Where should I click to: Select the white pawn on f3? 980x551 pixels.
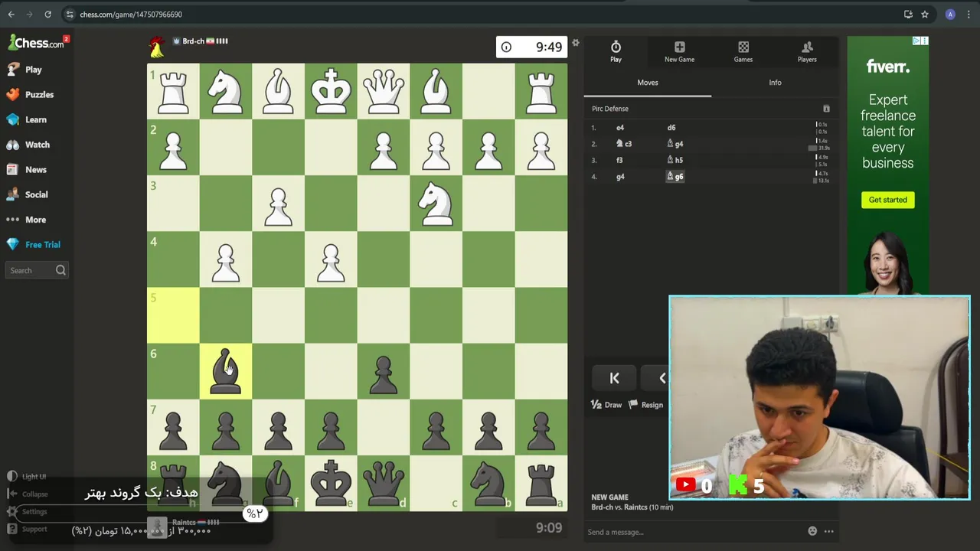tap(279, 204)
